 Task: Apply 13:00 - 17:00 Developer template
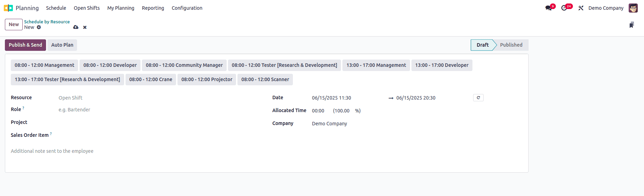pyautogui.click(x=442, y=65)
